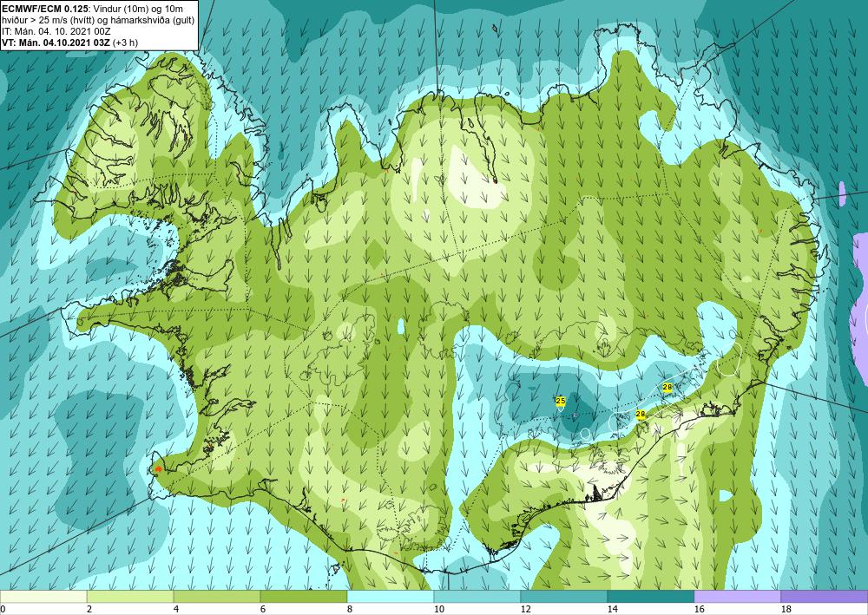Click the '14' scale value
The width and height of the screenshot is (868, 615).
point(612,609)
